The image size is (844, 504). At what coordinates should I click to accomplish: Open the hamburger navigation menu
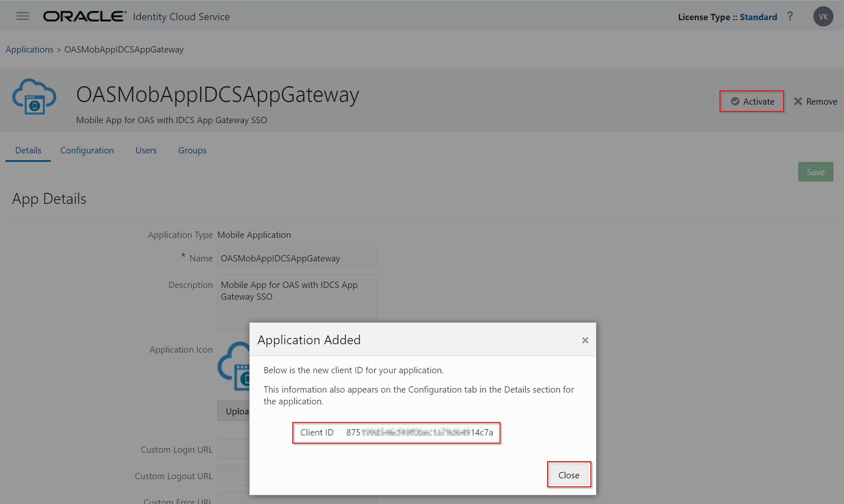click(x=23, y=16)
